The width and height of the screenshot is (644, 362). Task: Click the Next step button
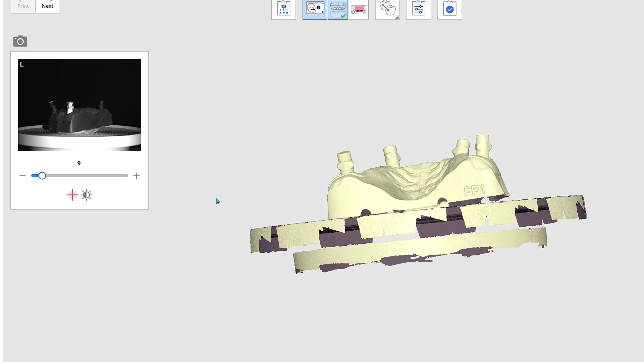click(48, 6)
